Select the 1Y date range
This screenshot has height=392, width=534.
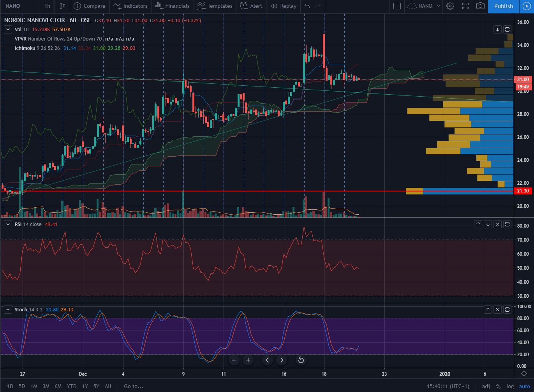point(85,386)
